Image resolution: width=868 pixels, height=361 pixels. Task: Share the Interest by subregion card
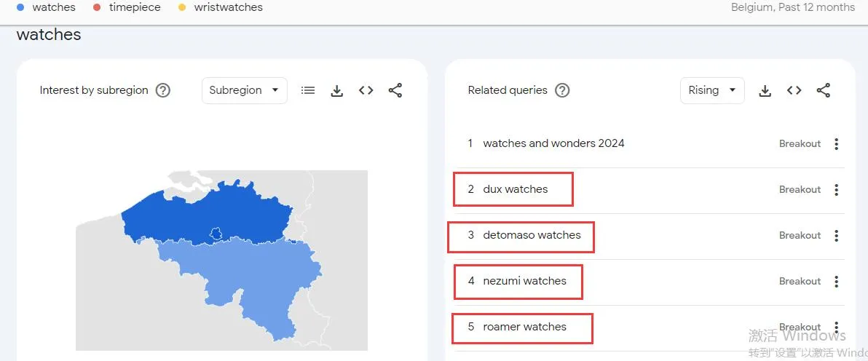pos(395,90)
